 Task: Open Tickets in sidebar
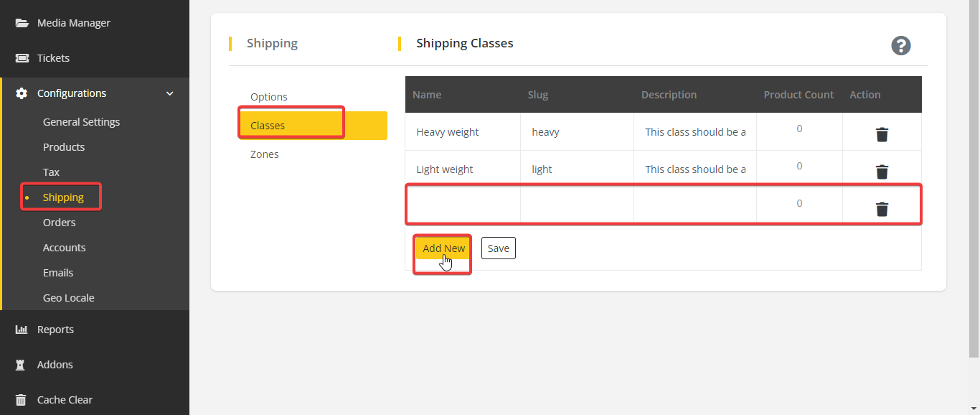(53, 58)
